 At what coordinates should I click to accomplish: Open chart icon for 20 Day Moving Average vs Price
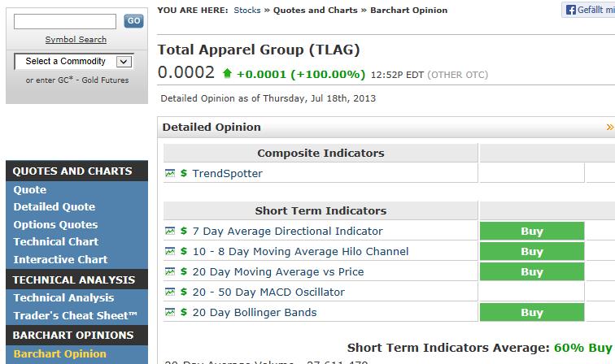point(169,271)
